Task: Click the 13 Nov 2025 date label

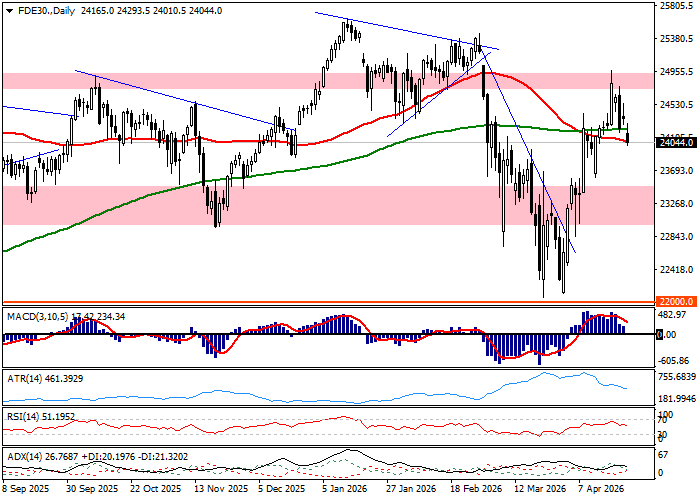Action: [x=222, y=490]
